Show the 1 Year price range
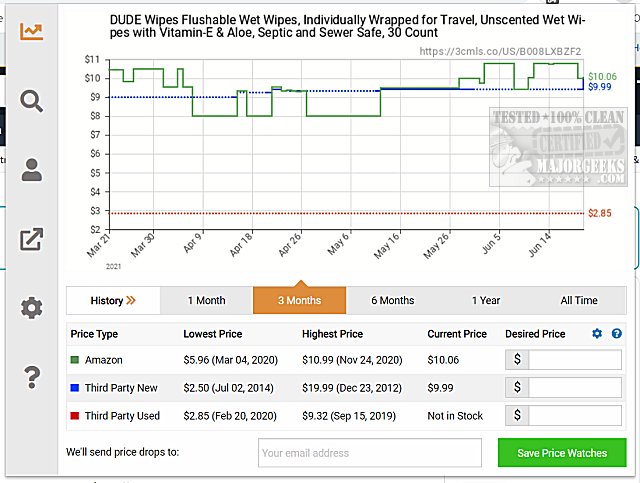This screenshot has height=483, width=640. (x=486, y=300)
